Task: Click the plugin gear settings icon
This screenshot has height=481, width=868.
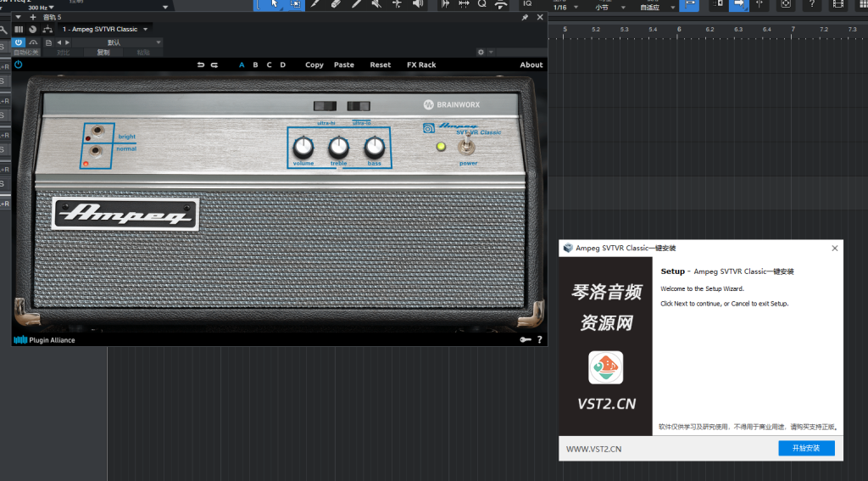Action: (x=481, y=52)
